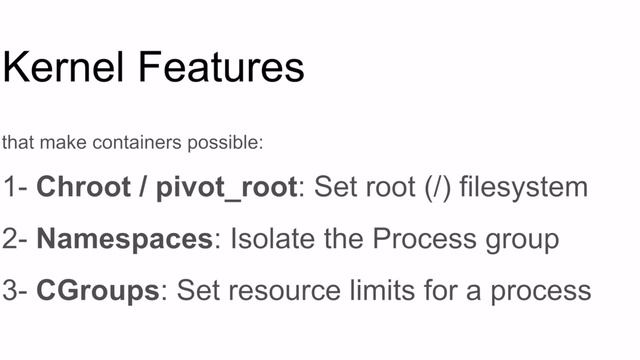Click the word 'Kernel' in the heading
The image size is (640, 360).
coord(63,67)
